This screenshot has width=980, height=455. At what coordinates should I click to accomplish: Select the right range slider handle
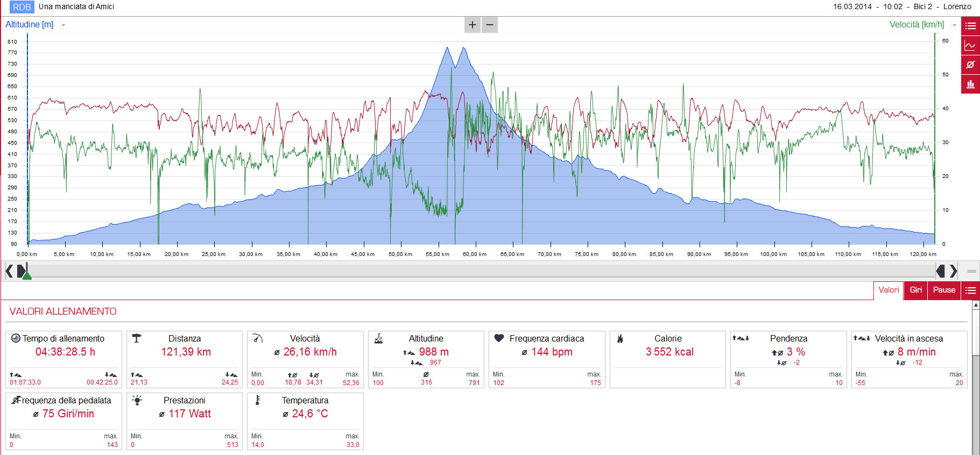941,271
